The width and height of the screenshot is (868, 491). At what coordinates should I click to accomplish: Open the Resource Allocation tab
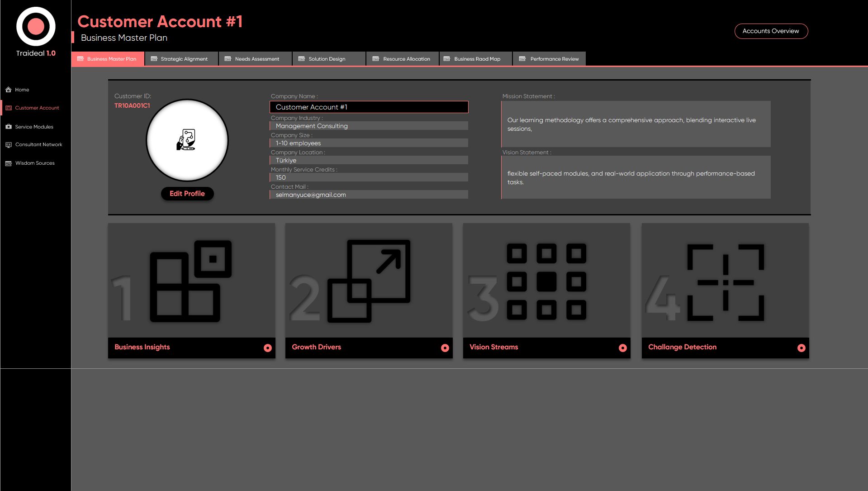(x=402, y=59)
